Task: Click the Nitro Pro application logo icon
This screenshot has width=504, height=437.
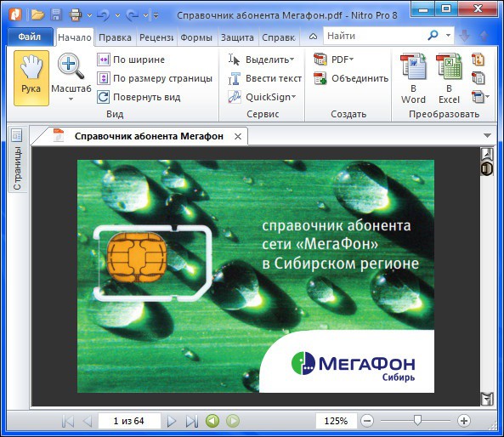Action: tap(14, 14)
